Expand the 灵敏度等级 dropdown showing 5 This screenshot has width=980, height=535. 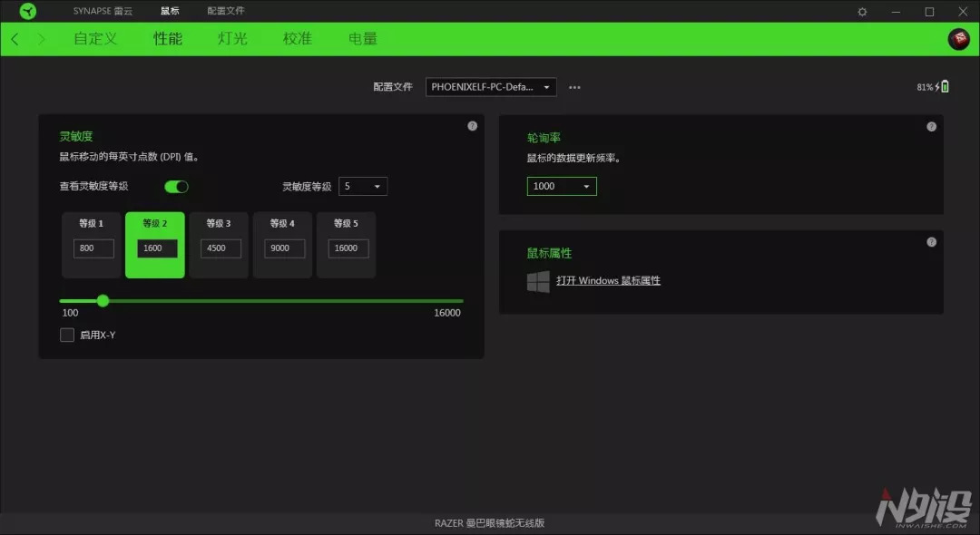tap(363, 186)
